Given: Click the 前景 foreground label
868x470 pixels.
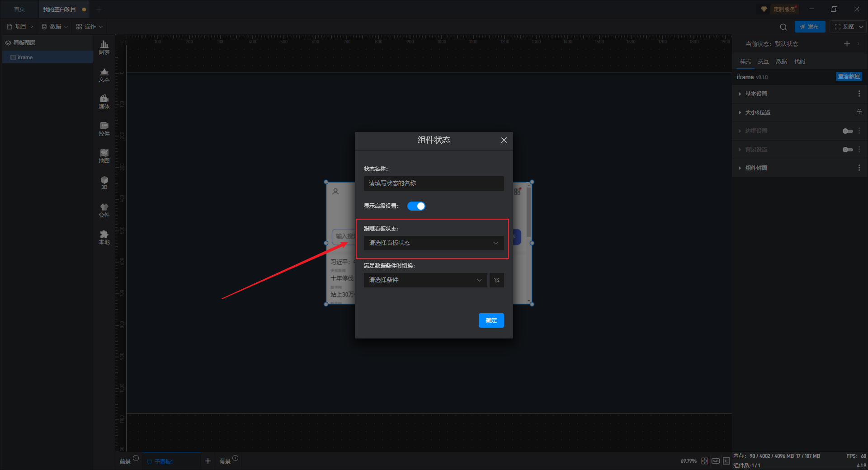Looking at the screenshot, I should point(125,461).
